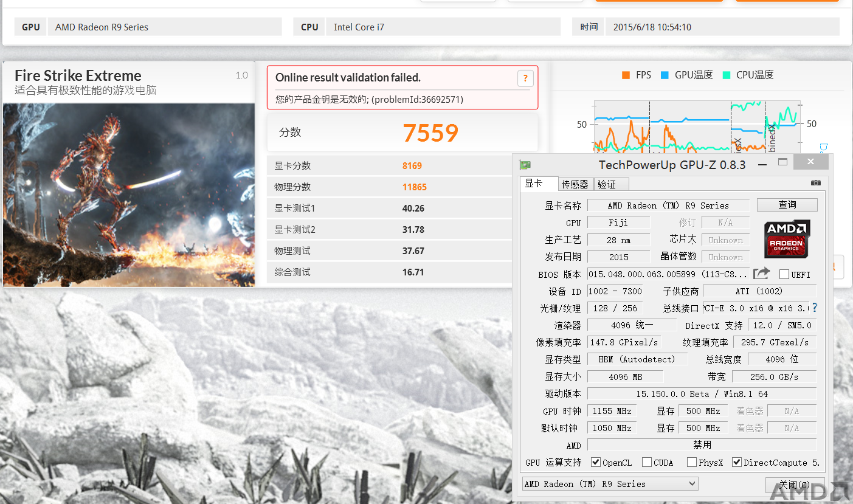Click the 子供应商 ATI (1002) field
853x504 pixels.
(759, 291)
